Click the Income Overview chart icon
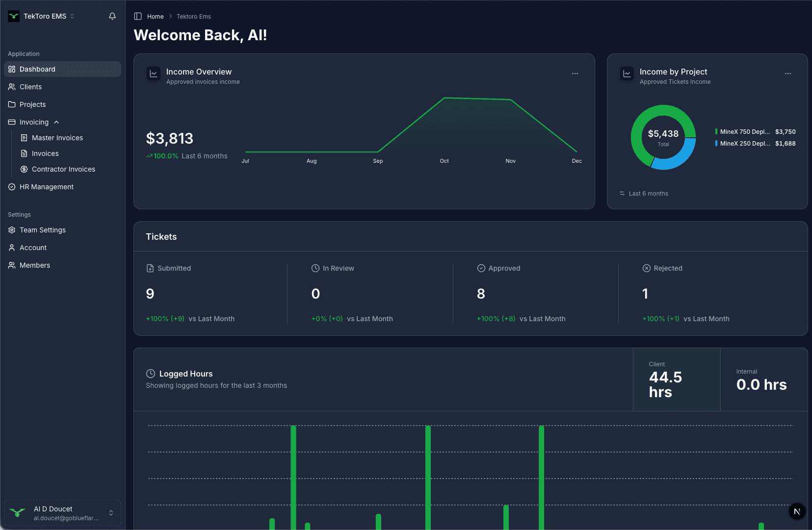 tap(154, 74)
